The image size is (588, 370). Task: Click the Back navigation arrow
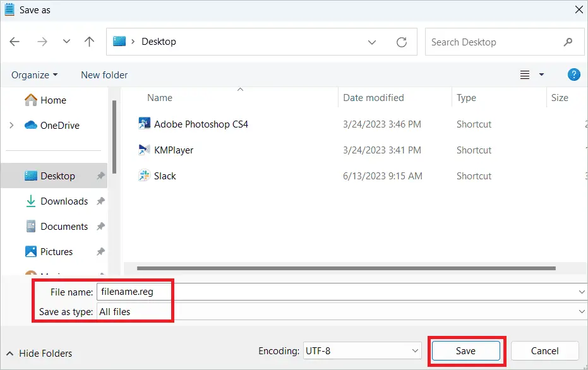click(15, 42)
